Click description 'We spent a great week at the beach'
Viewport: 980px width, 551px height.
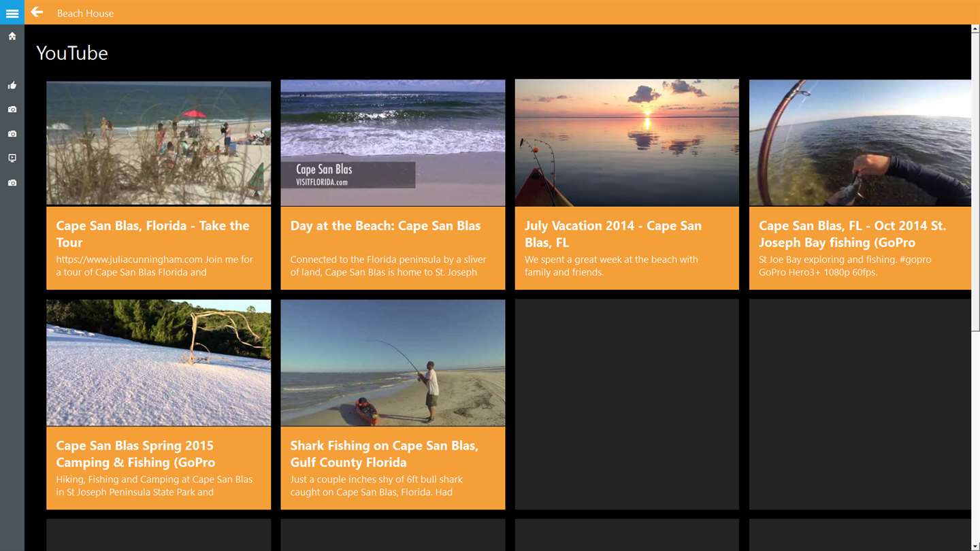coord(611,266)
